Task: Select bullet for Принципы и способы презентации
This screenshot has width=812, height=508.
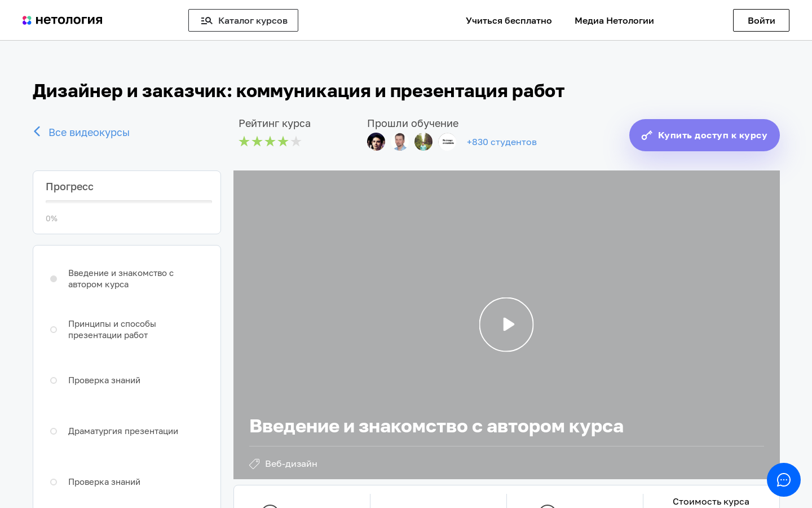Action: (54, 330)
